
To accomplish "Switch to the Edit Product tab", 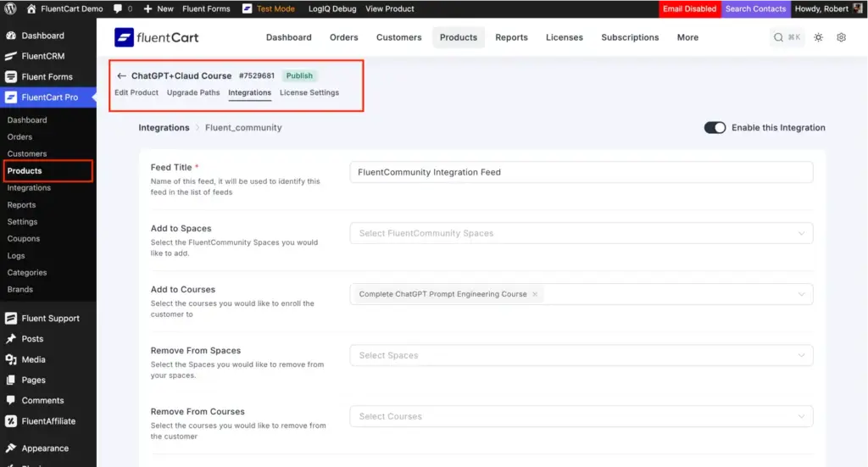I will tap(136, 92).
